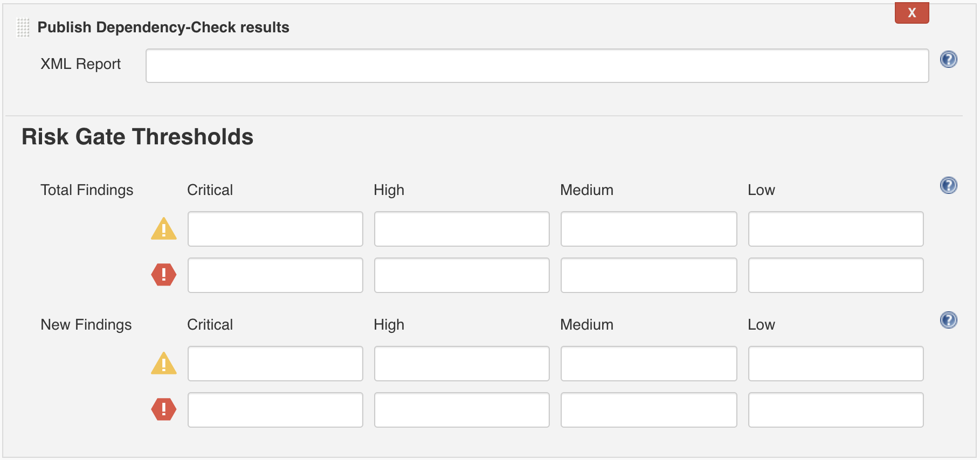Click the New Findings Low failure threshold field

836,409
